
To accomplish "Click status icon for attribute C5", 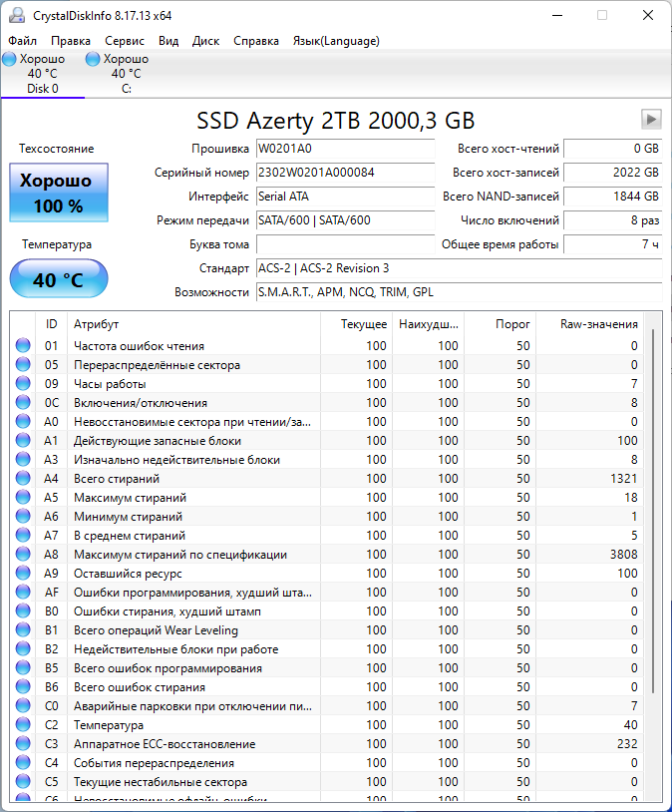I will point(23,781).
